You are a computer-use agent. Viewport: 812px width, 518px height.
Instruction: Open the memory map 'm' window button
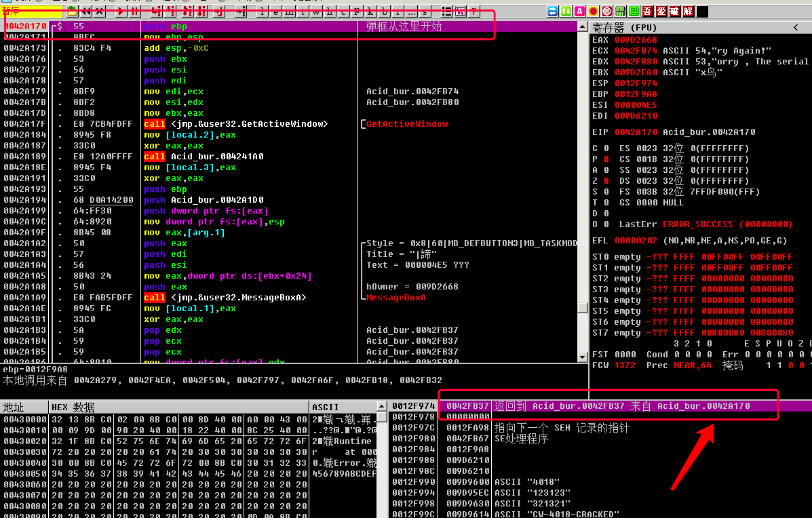pyautogui.click(x=290, y=12)
